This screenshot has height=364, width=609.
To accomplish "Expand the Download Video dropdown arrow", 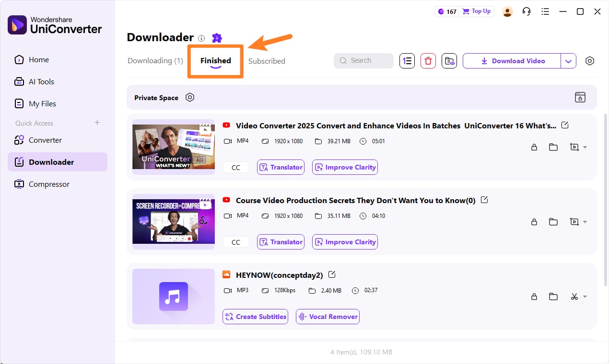I will [568, 61].
